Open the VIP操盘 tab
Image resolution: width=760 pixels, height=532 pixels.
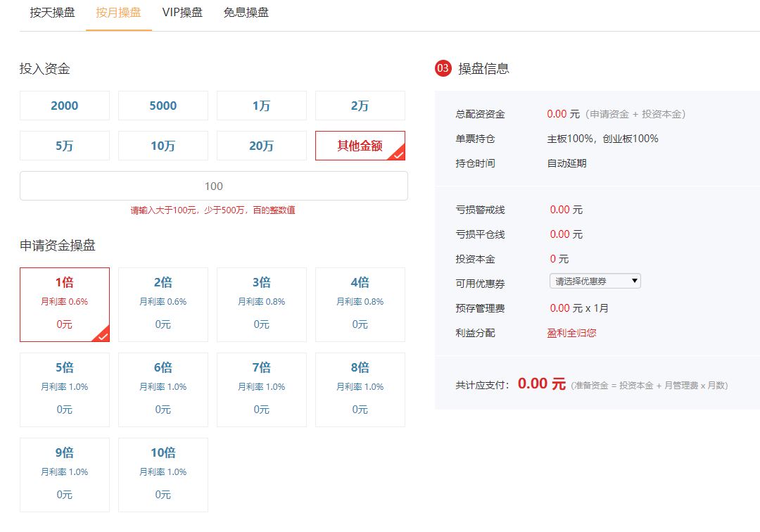pos(181,12)
